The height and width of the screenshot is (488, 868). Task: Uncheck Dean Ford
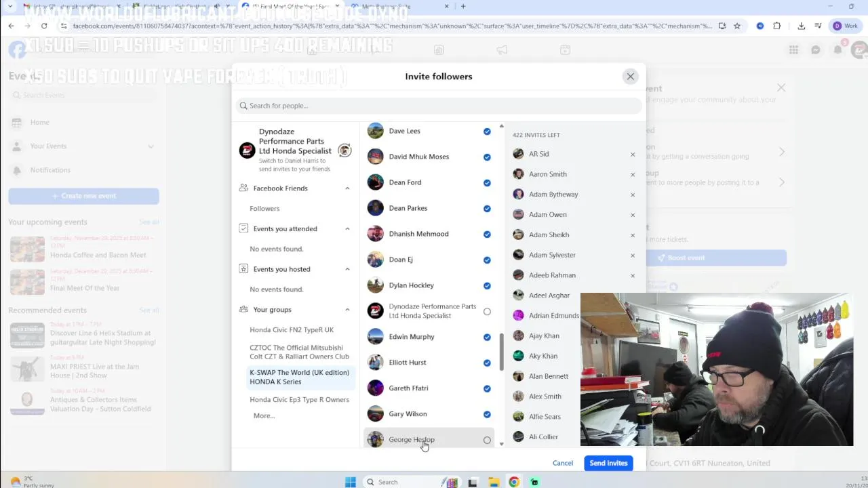pyautogui.click(x=487, y=183)
